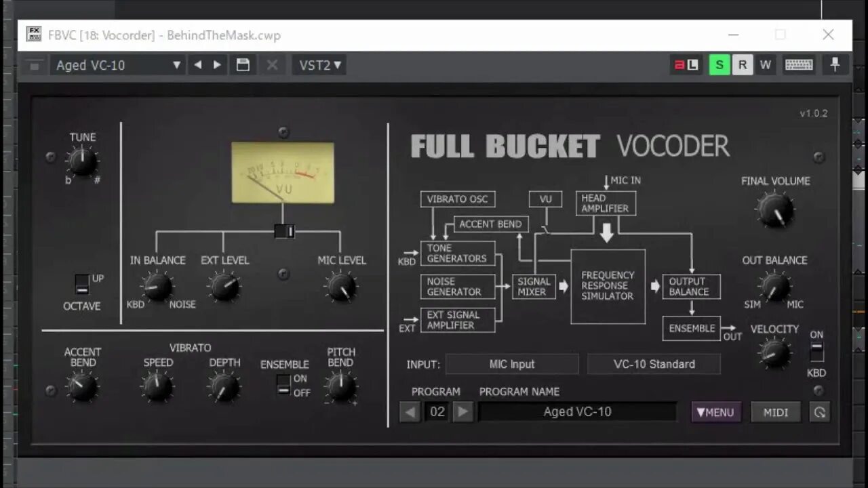This screenshot has height=488, width=868.
Task: Click the v1.0.2 version label
Action: pyautogui.click(x=814, y=113)
